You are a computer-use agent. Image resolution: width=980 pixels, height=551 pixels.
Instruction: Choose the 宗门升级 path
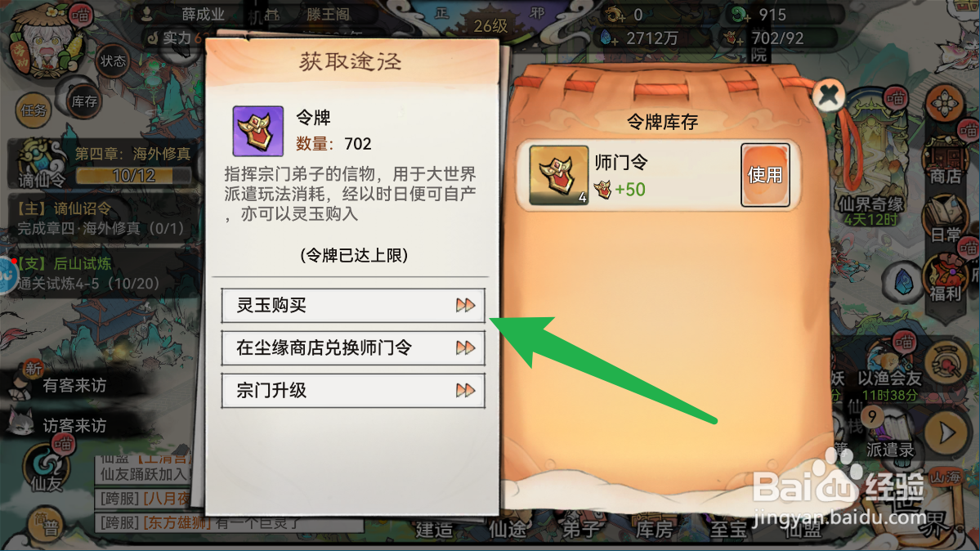[353, 391]
